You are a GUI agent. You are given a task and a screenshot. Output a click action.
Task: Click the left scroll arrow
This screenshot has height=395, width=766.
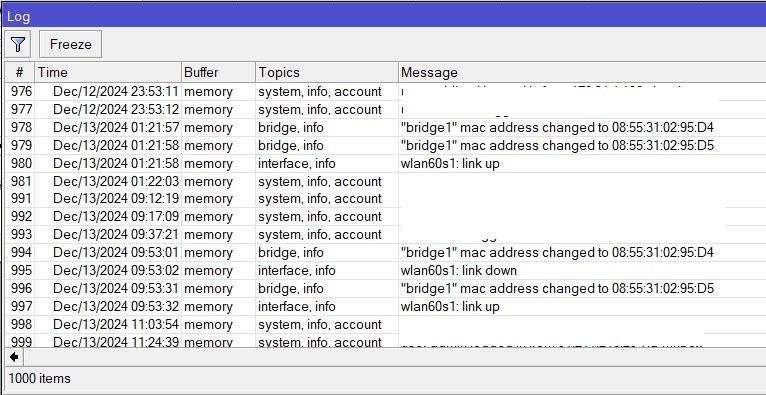(14, 357)
